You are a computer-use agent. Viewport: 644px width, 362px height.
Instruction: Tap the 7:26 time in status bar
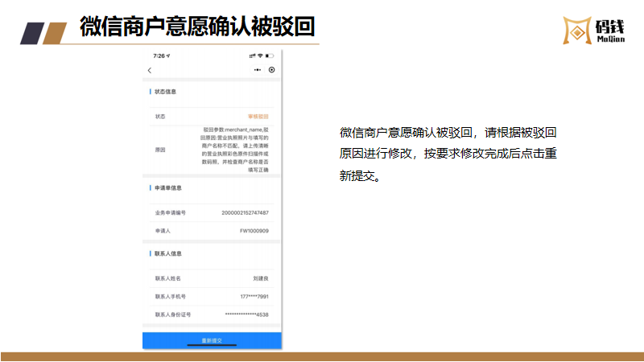[159, 56]
